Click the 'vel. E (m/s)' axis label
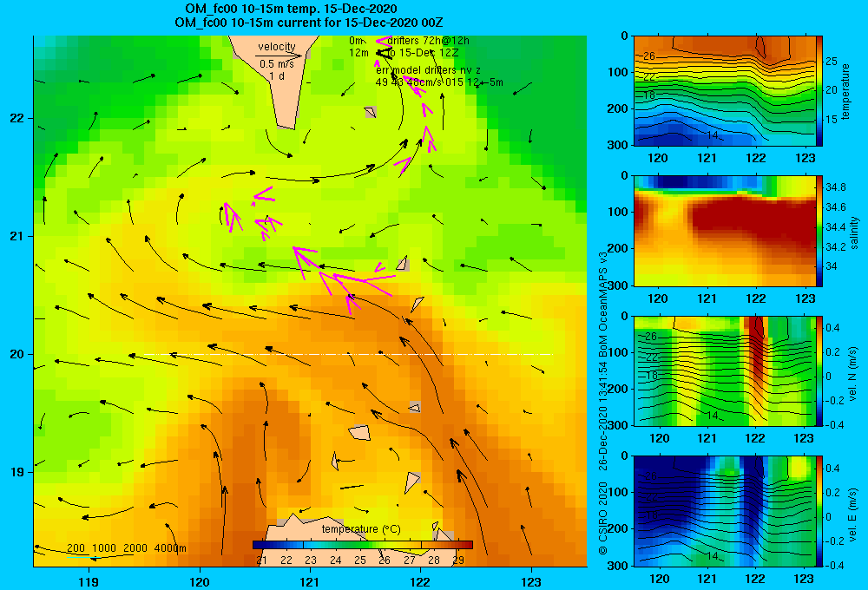The width and height of the screenshot is (868, 590). click(853, 515)
